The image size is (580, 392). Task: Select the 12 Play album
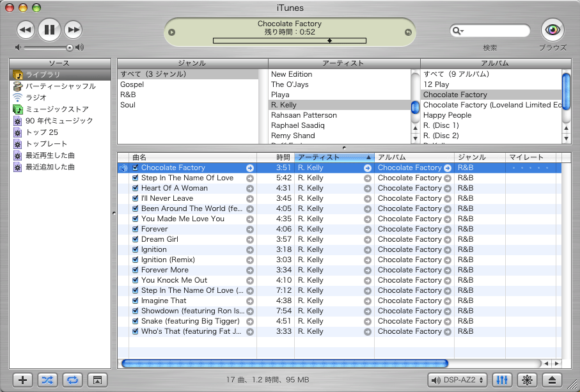tap(491, 84)
